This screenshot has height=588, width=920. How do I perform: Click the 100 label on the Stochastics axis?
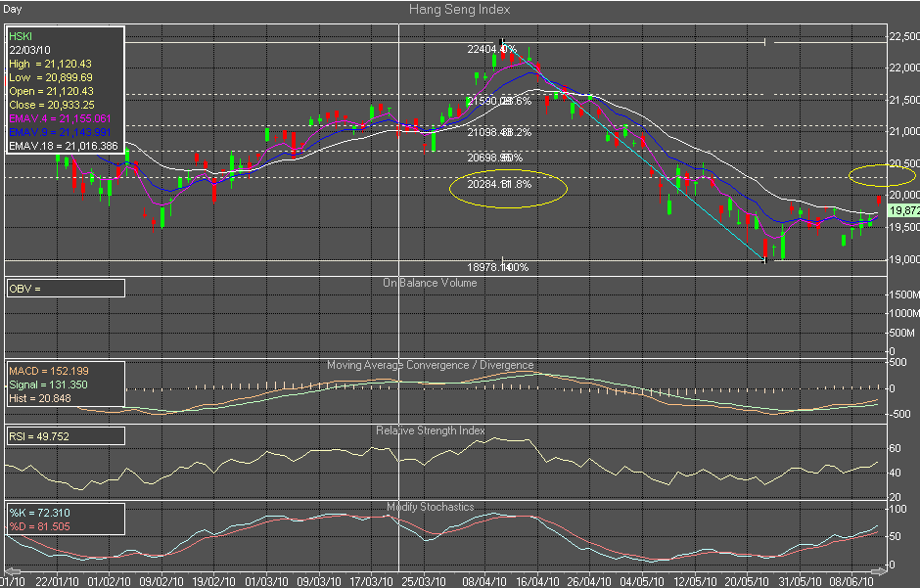(x=898, y=509)
